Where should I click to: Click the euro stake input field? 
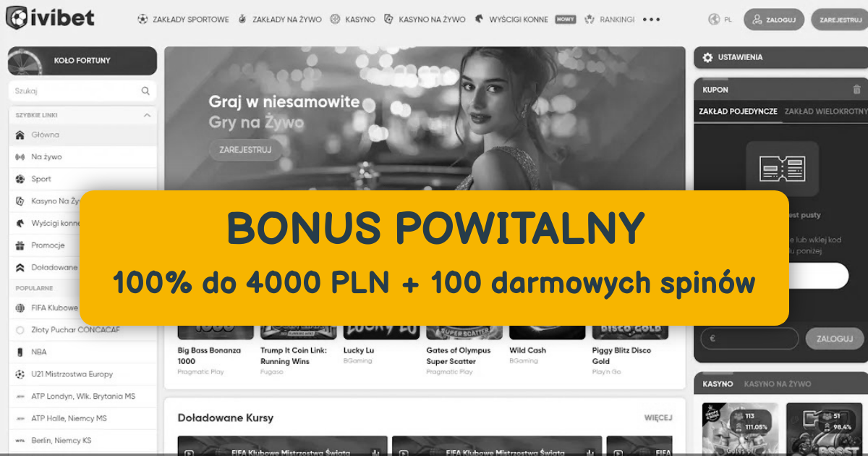pos(749,339)
